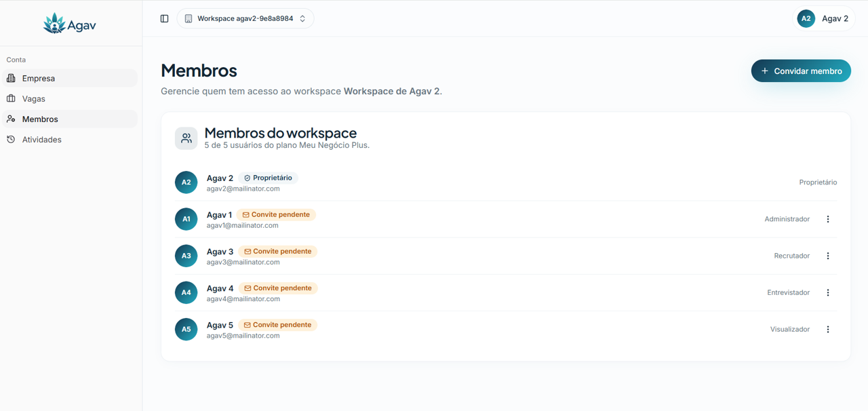The height and width of the screenshot is (411, 868).
Task: Select Membros in the sidebar
Action: (x=69, y=119)
